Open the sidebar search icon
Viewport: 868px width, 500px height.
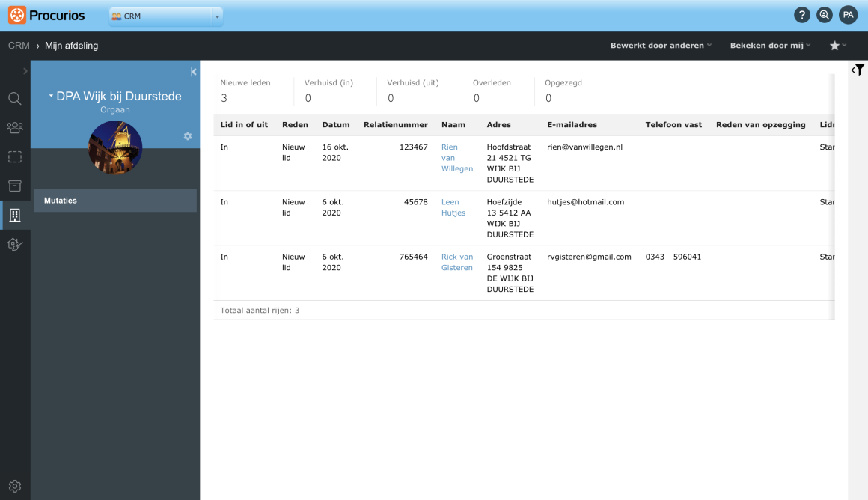coord(15,99)
